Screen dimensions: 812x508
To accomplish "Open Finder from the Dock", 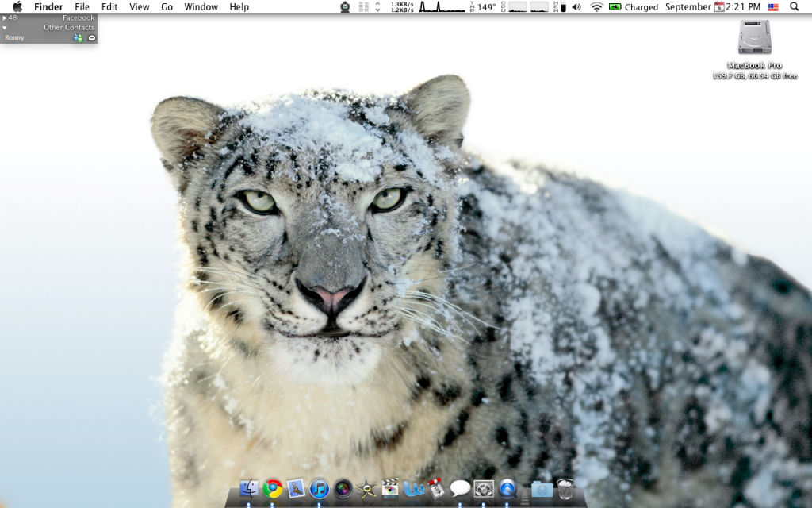I will coord(249,488).
